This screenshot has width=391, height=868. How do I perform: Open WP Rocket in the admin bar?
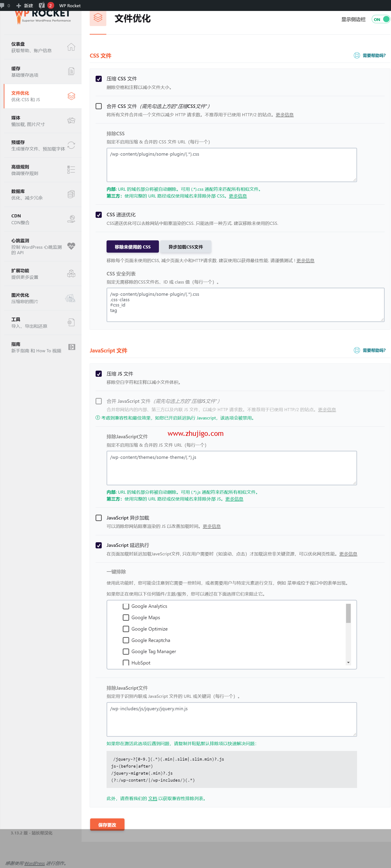pyautogui.click(x=70, y=5)
